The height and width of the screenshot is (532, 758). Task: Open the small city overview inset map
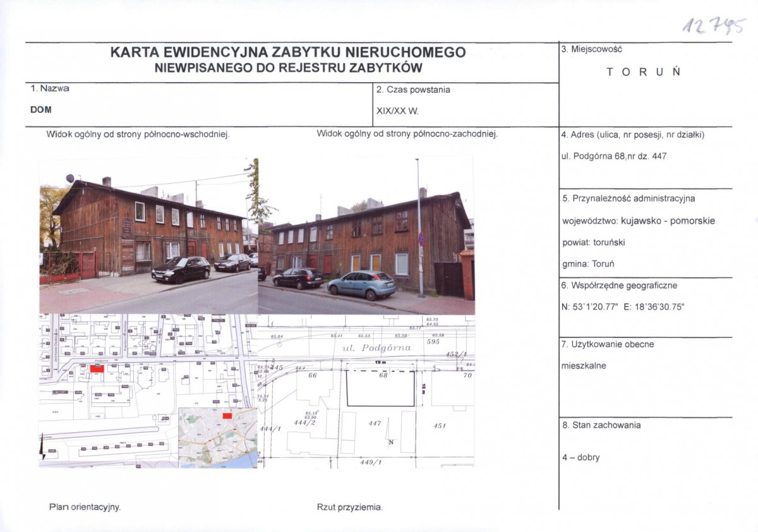[218, 437]
